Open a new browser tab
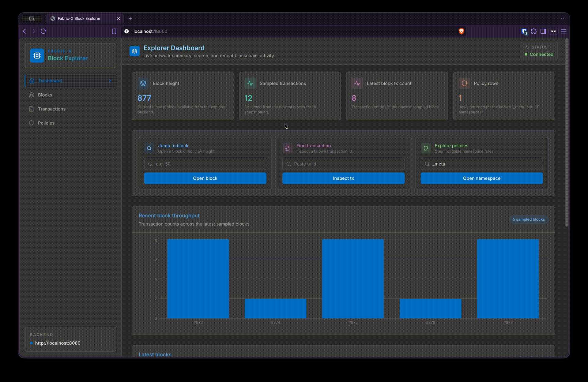The height and width of the screenshot is (382, 588). 130,18
